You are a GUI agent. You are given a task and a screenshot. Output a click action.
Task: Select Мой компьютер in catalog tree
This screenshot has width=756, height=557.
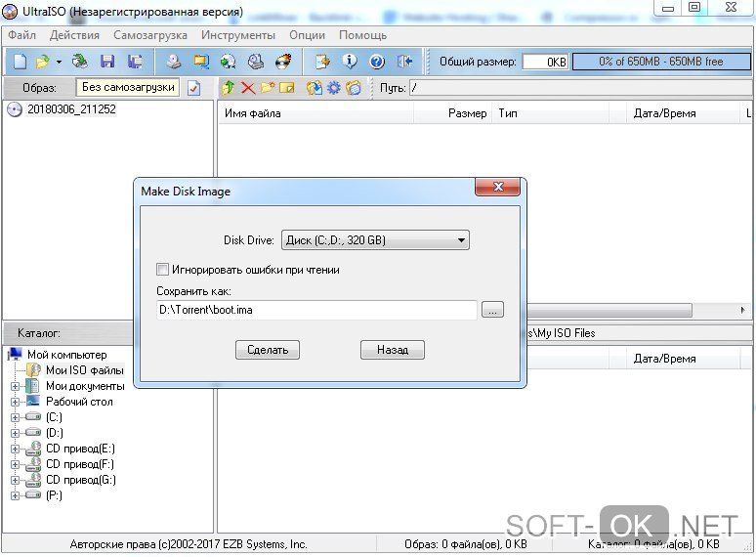(x=67, y=355)
